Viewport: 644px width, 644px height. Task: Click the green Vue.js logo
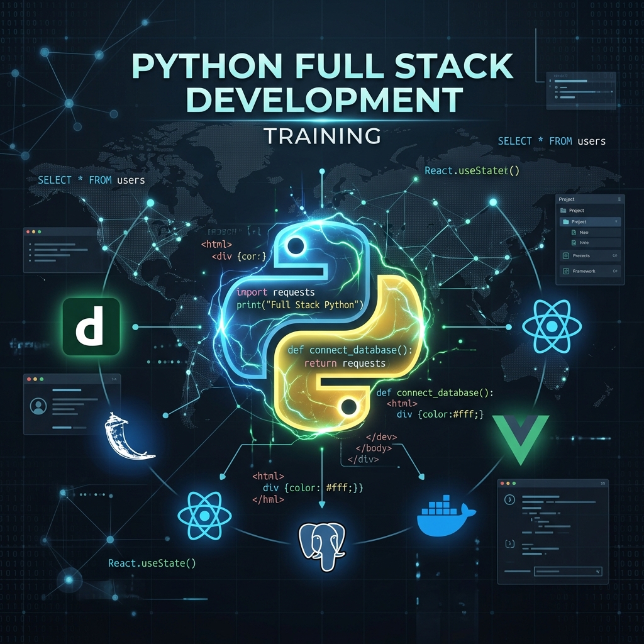tap(521, 440)
